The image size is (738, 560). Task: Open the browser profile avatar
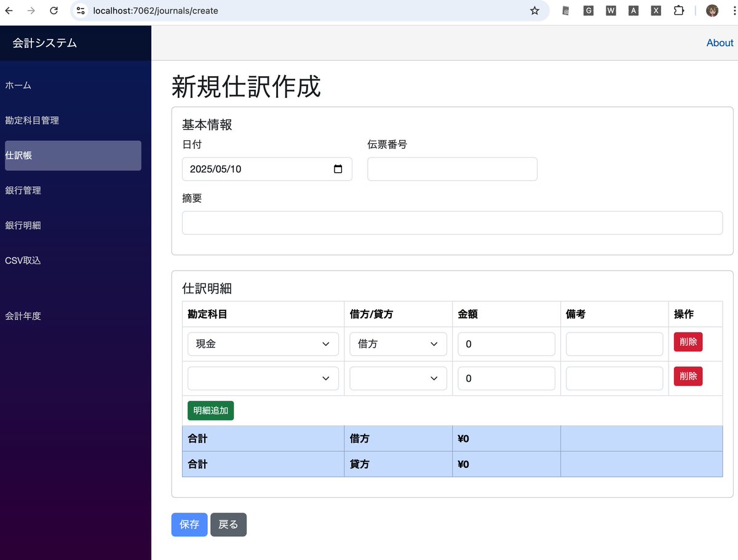pos(712,10)
